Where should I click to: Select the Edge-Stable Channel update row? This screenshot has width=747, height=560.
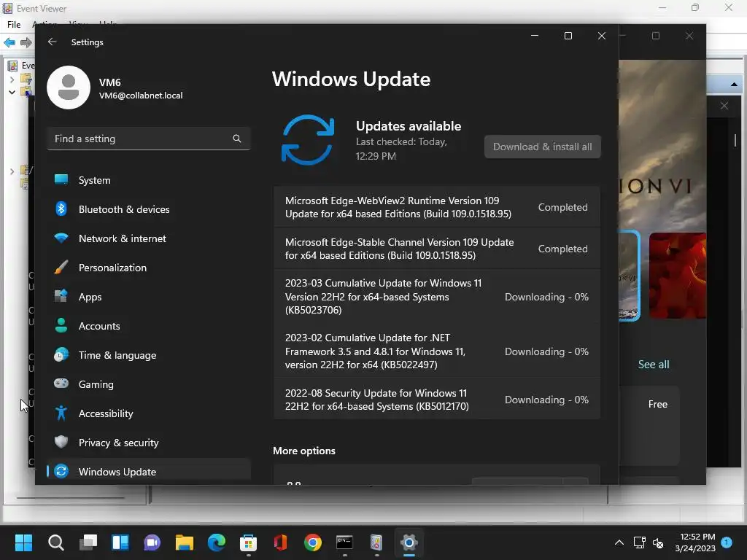[436, 249]
